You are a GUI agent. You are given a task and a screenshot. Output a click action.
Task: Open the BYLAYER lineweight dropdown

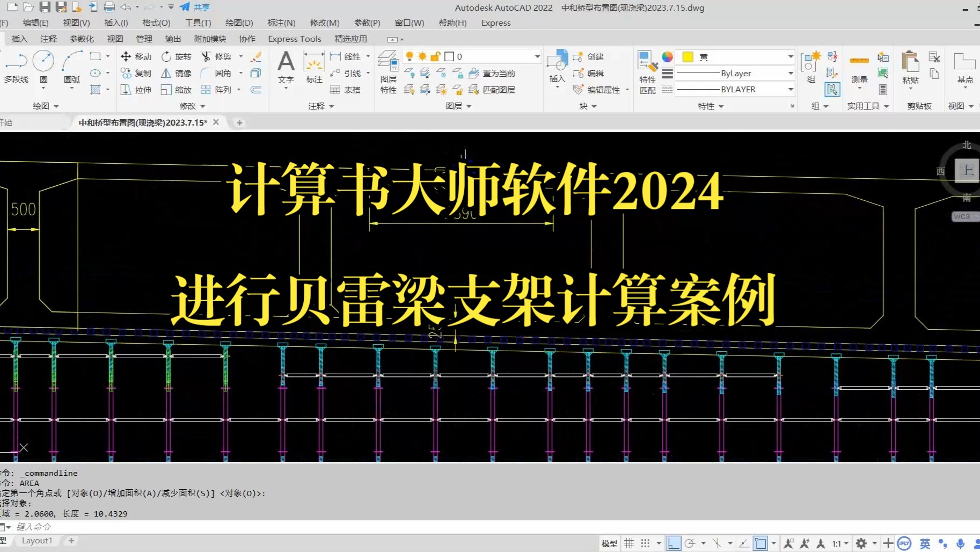[x=791, y=90]
